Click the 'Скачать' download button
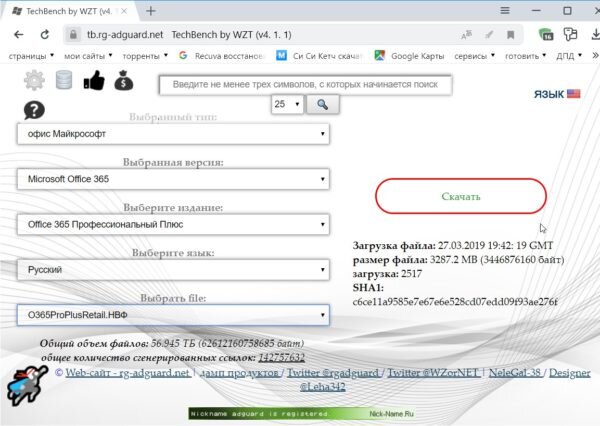 461,196
